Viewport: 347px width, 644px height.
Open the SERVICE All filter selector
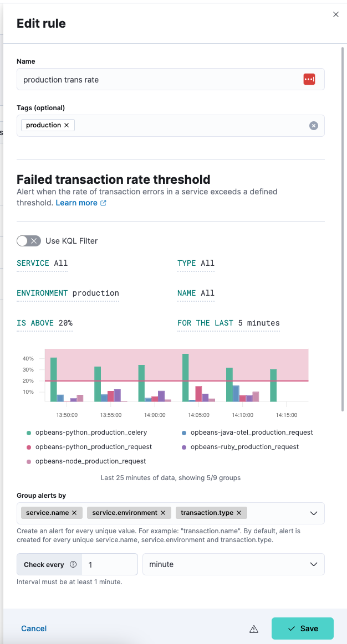coord(42,264)
